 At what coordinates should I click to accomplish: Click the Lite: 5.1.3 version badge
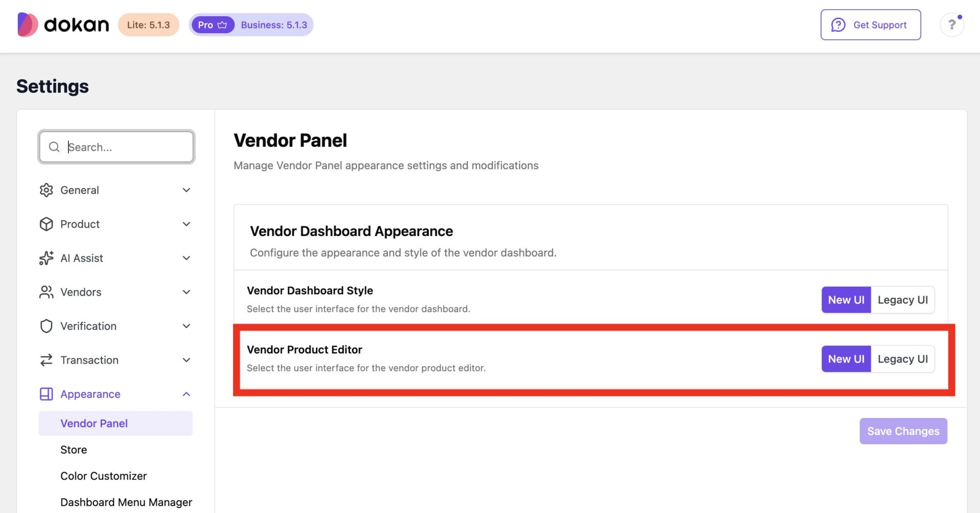[149, 25]
